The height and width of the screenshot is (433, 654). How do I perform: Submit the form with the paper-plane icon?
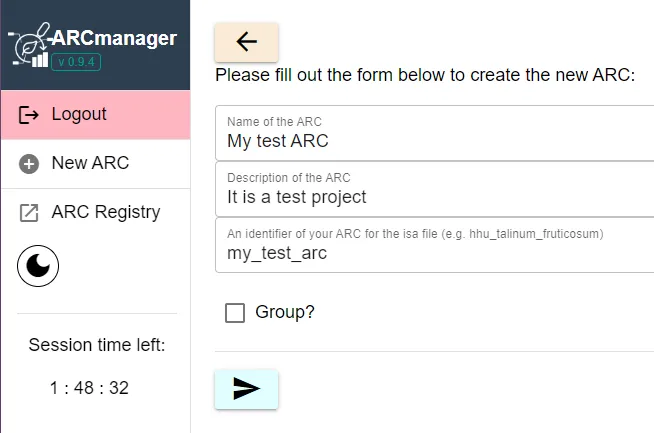[246, 389]
